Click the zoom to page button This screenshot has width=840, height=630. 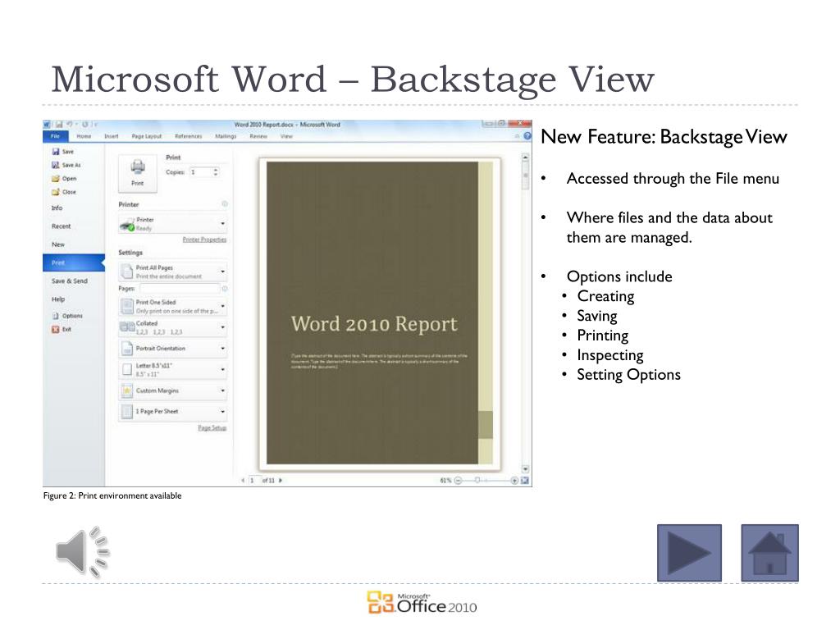pyautogui.click(x=525, y=481)
